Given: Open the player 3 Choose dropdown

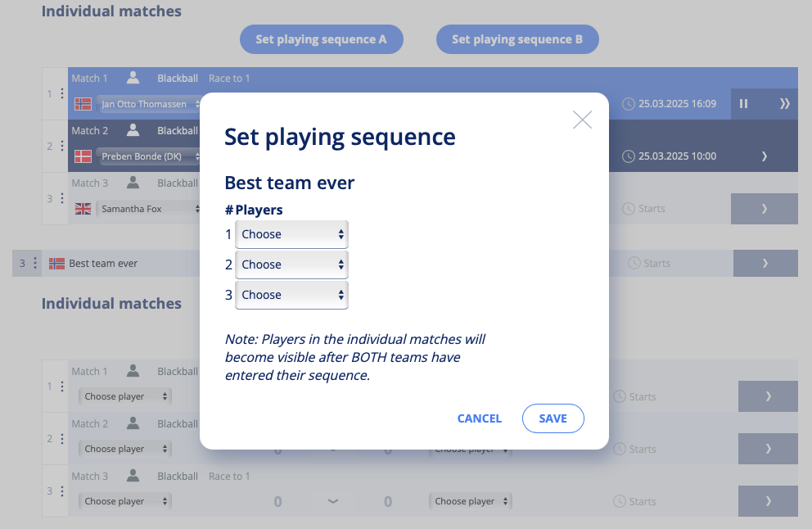Looking at the screenshot, I should 291,295.
